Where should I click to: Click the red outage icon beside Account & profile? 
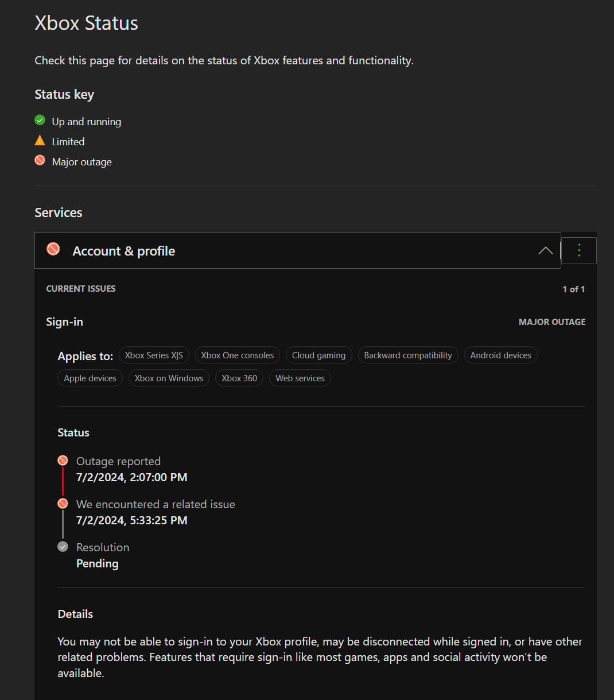coord(53,249)
